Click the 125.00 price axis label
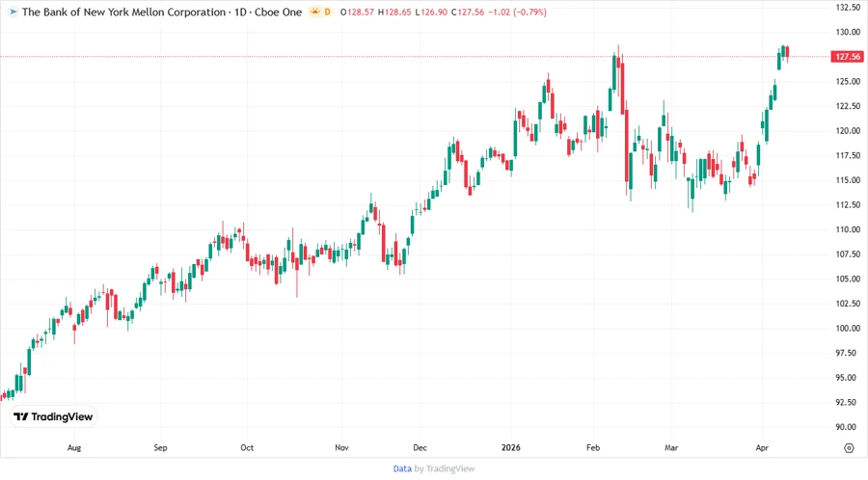 coord(848,81)
